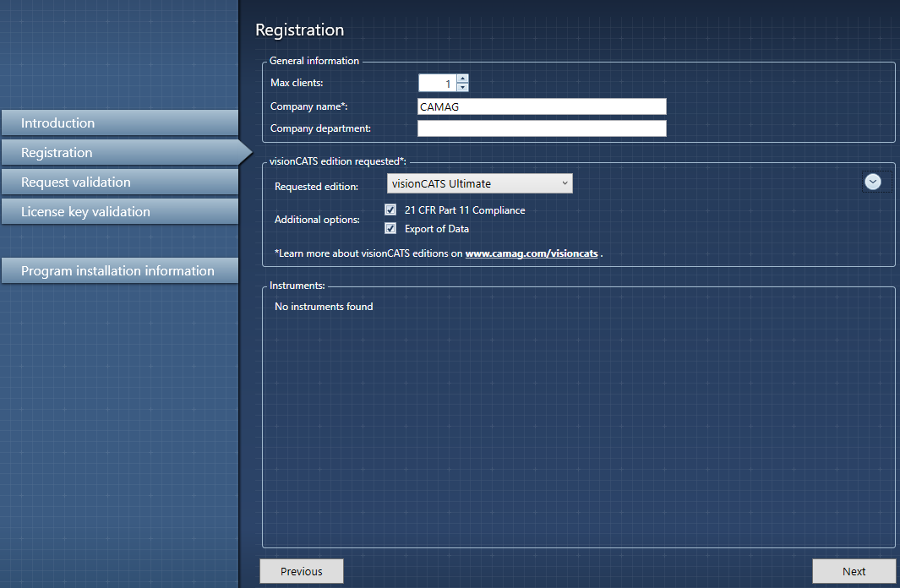
Task: Collapse the visionCATS edition section chevron
Action: [872, 182]
